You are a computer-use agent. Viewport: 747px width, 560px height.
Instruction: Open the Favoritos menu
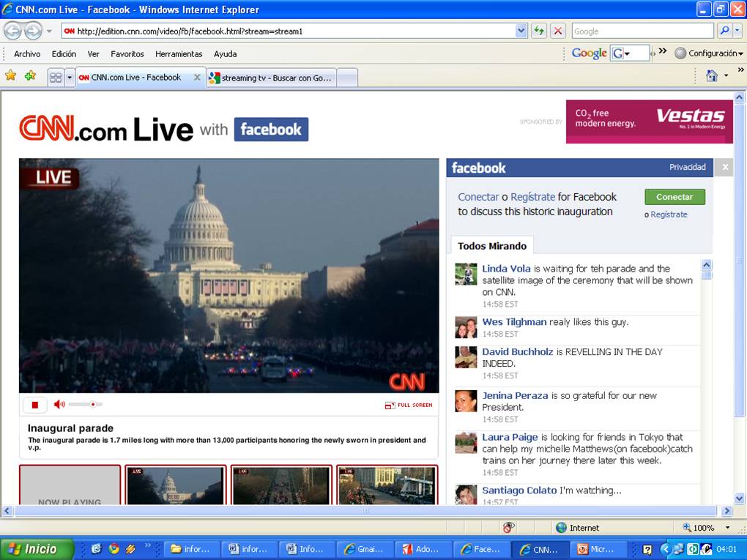tap(127, 54)
